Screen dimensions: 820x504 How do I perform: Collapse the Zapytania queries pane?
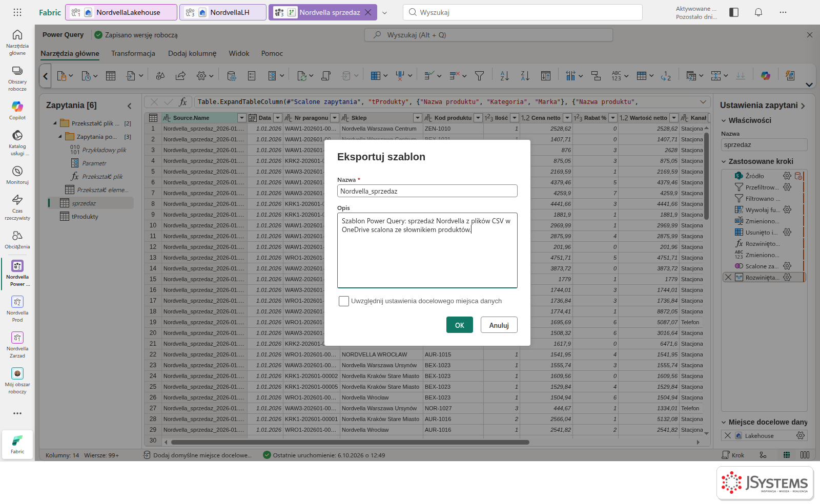pyautogui.click(x=129, y=106)
